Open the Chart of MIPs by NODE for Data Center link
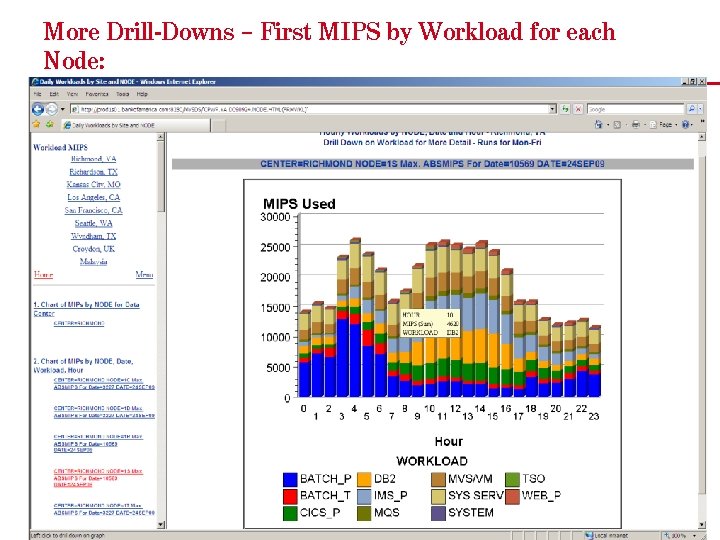720x540 pixels. coord(86,309)
